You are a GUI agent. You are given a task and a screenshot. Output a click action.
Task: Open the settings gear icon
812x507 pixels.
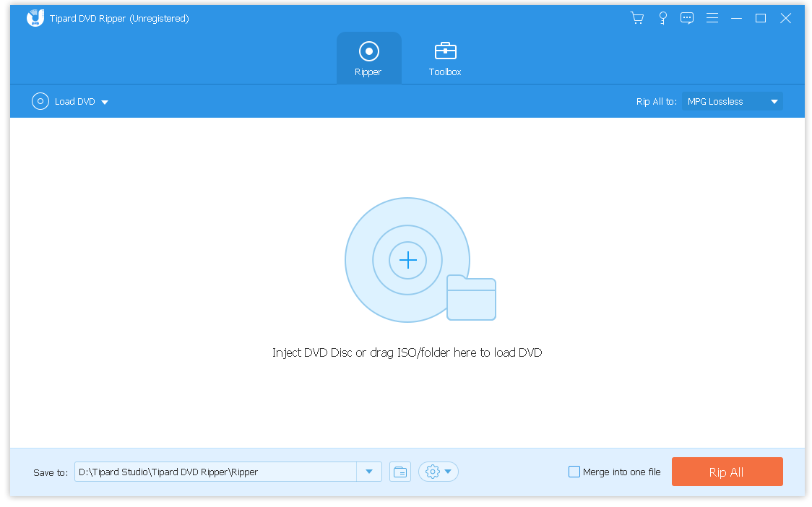(433, 471)
